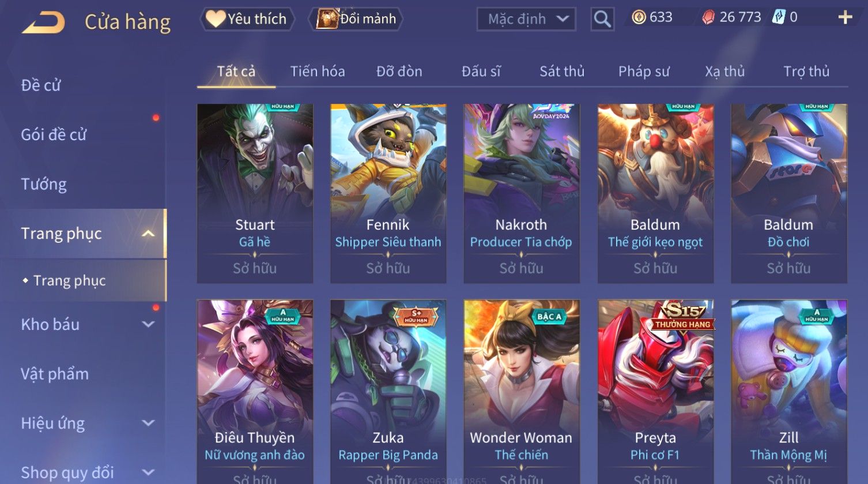Collapse the Trang phục sidebar section

[x=149, y=234]
